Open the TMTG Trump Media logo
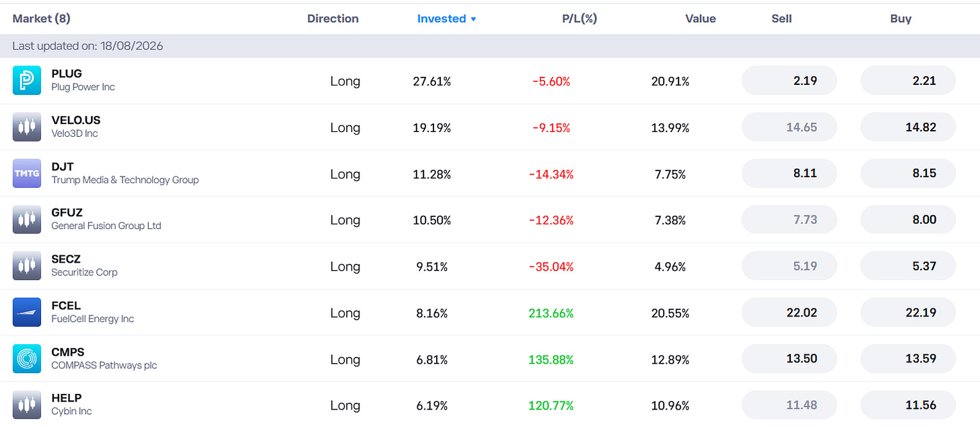980x427 pixels. [x=27, y=174]
